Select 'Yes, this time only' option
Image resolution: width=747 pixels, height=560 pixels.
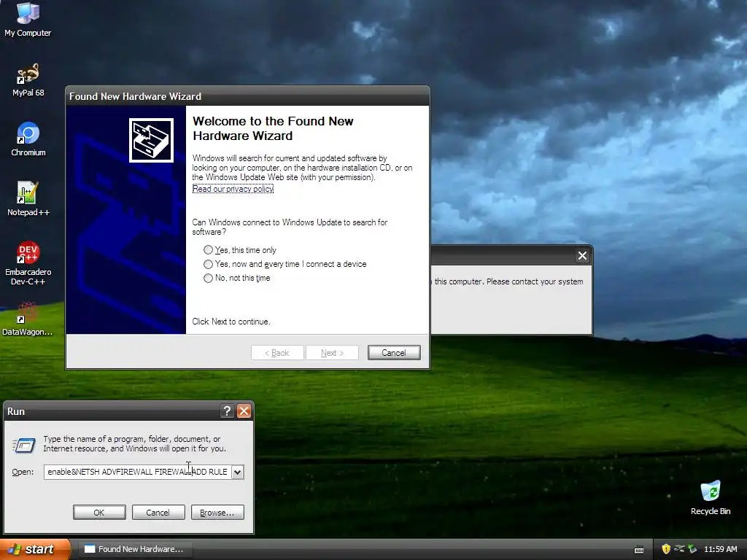[239, 250]
